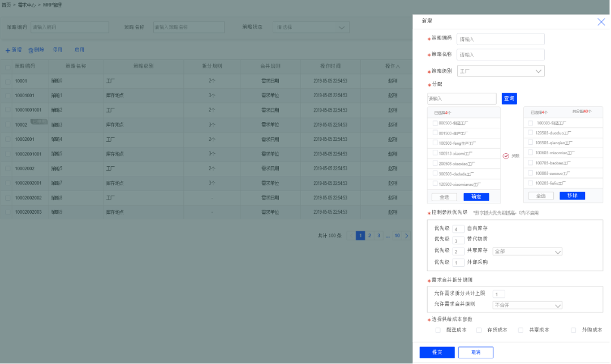
Task: Focus the 策略编码 input in 新增 form
Action: pos(500,39)
